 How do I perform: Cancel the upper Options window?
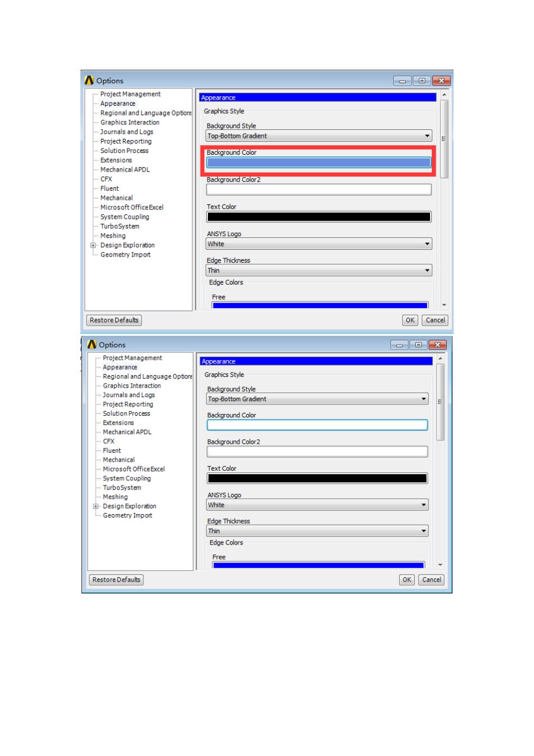(x=436, y=320)
